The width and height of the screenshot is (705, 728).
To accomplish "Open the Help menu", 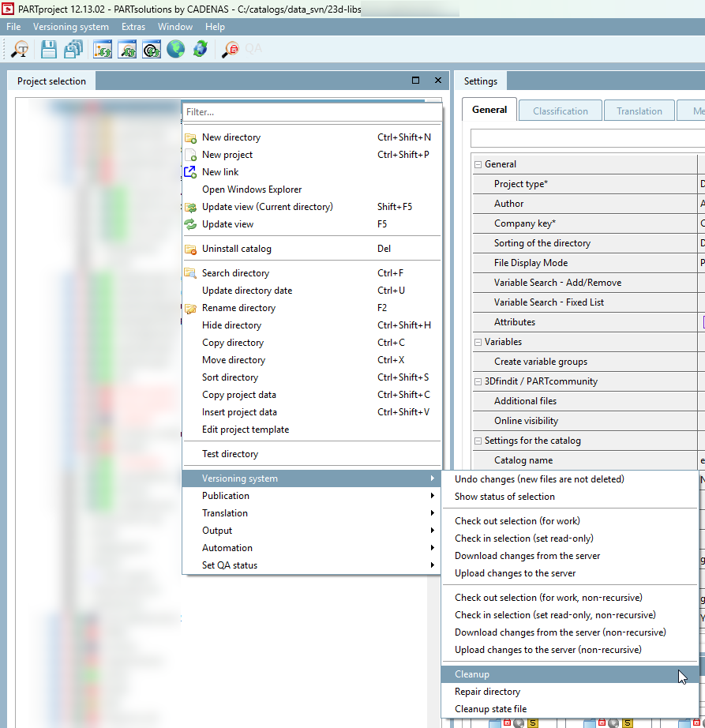I will 215,27.
